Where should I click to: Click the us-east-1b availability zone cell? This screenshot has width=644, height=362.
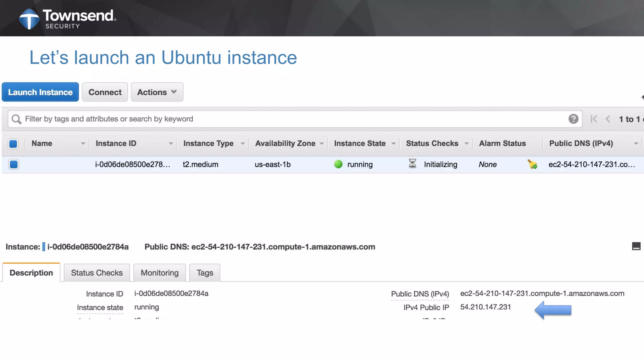[273, 164]
